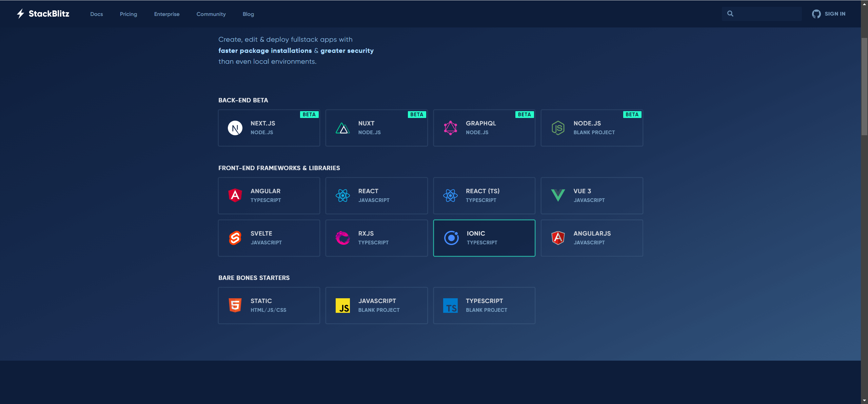Click the StackBlitz lightning bolt logo
Image resolution: width=868 pixels, height=404 pixels.
pos(20,14)
